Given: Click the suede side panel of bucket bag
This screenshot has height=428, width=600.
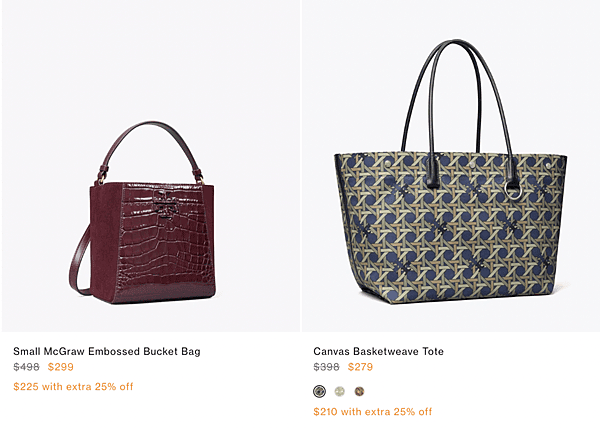Looking at the screenshot, I should pyautogui.click(x=105, y=243).
